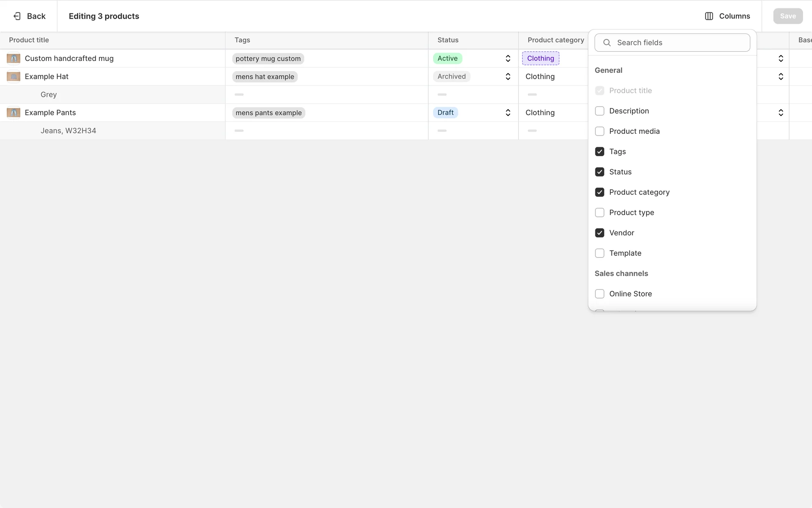Click the search magnifier icon in fields box

pyautogui.click(x=607, y=43)
